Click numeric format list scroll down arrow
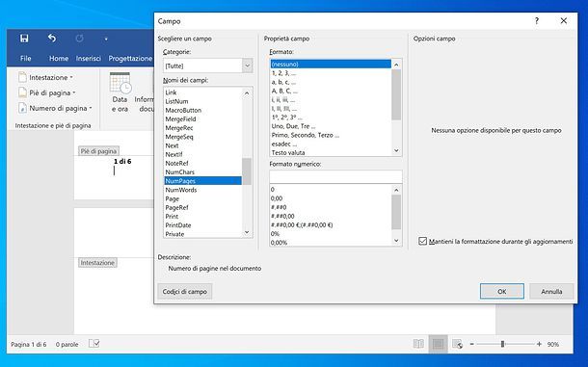This screenshot has width=588, height=367. [396, 241]
